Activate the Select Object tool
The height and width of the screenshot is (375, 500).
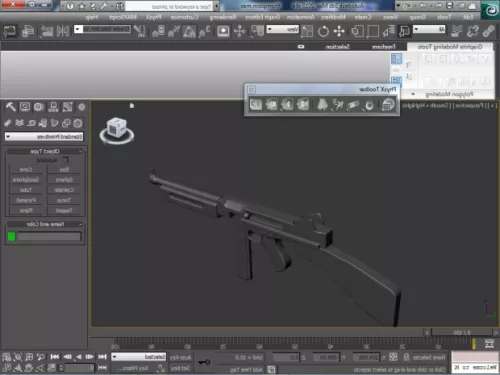coord(404,31)
